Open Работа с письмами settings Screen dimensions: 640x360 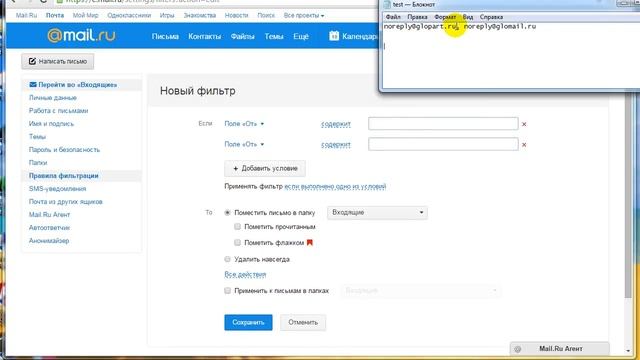[58, 111]
